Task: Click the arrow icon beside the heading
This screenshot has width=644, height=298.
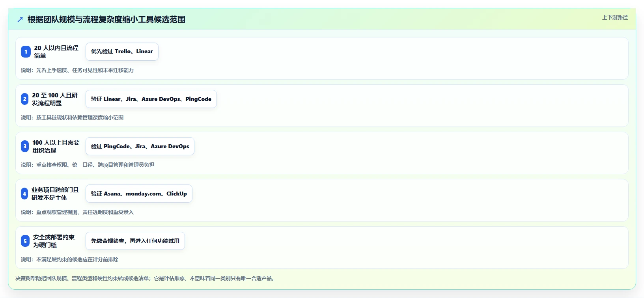Action: coord(20,19)
